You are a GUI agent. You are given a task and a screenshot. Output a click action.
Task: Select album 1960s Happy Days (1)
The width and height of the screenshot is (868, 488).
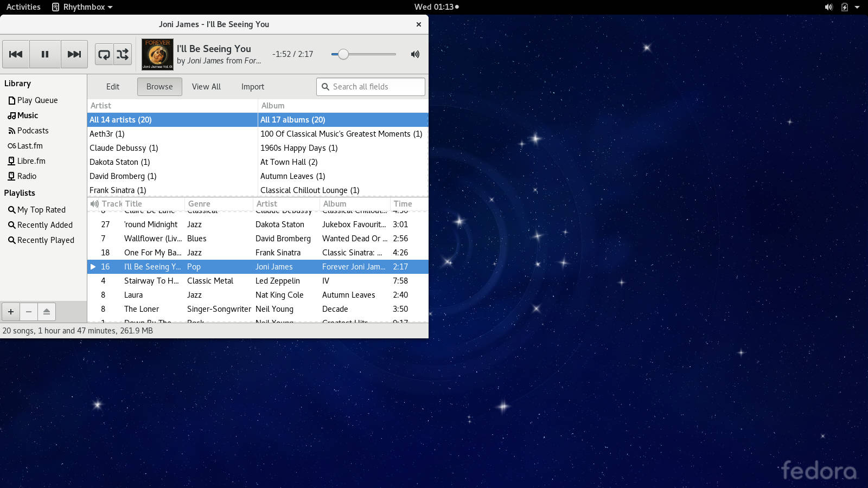pos(343,148)
